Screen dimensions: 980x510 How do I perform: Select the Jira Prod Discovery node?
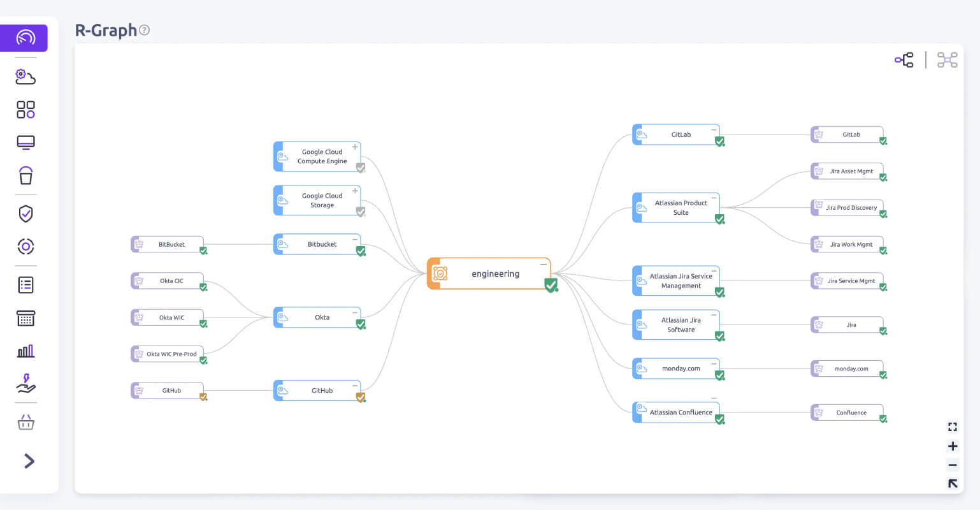coord(847,208)
